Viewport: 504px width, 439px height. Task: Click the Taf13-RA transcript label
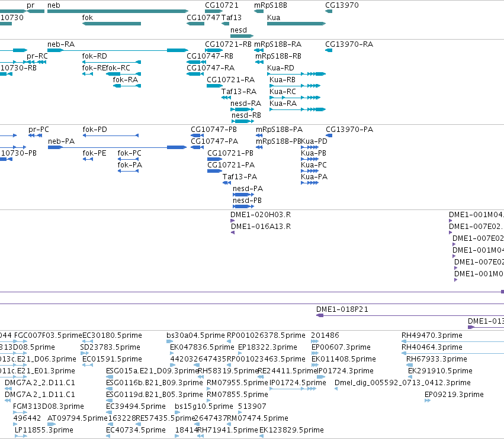(x=239, y=92)
